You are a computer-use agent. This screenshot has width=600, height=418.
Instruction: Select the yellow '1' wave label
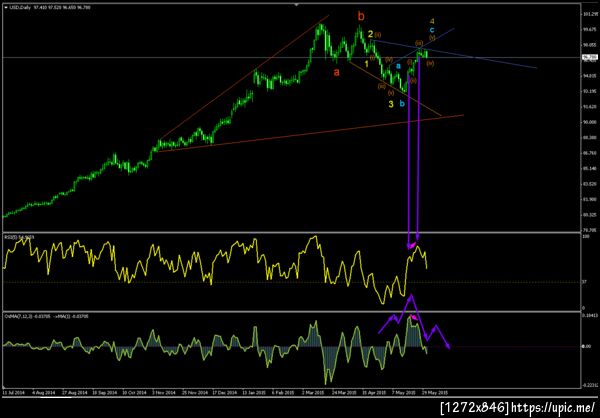(x=366, y=63)
